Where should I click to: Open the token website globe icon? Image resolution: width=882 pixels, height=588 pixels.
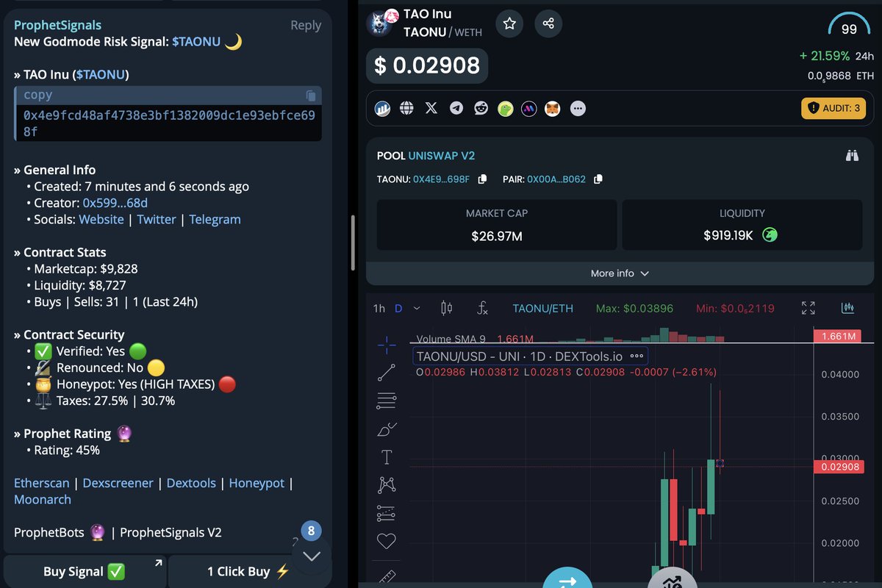click(x=406, y=108)
